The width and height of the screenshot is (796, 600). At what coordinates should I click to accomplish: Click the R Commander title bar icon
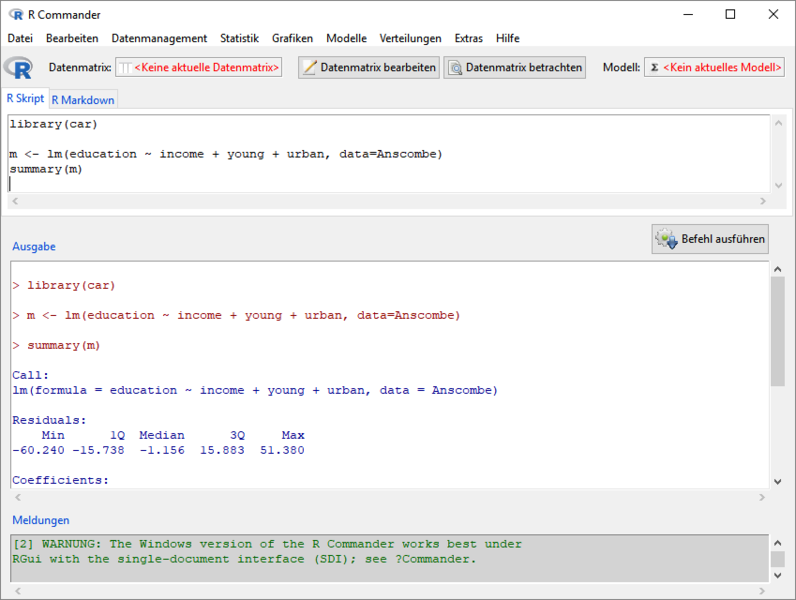(15, 14)
